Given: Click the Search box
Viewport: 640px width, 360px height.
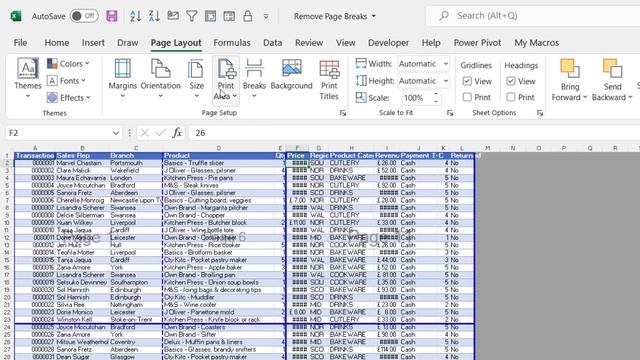Looking at the screenshot, I should tap(533, 16).
